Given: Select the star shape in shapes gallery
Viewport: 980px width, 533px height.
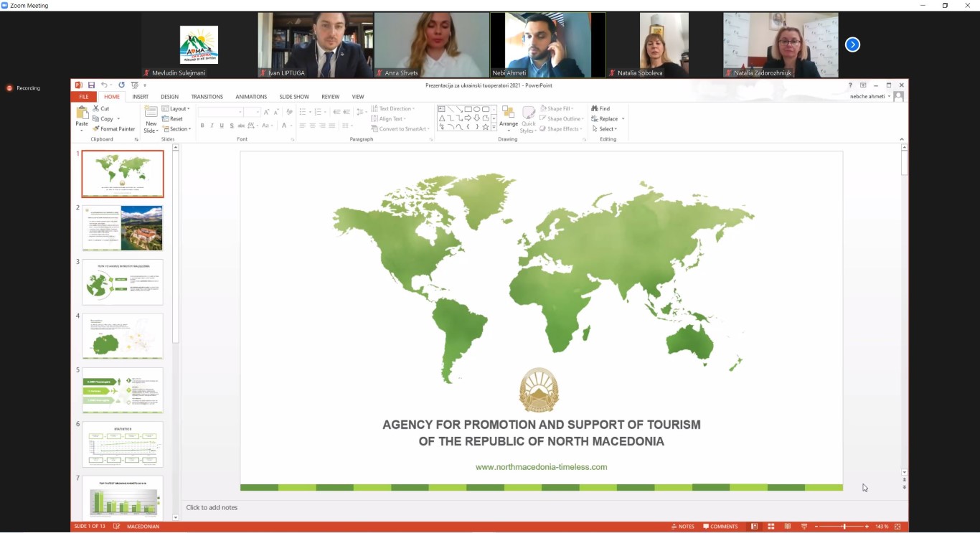Looking at the screenshot, I should [x=485, y=127].
